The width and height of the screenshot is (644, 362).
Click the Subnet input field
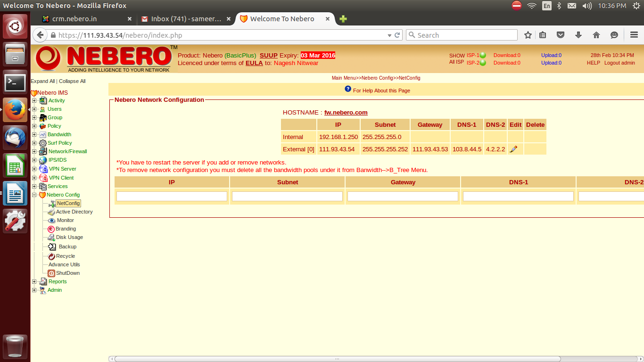[x=287, y=196]
